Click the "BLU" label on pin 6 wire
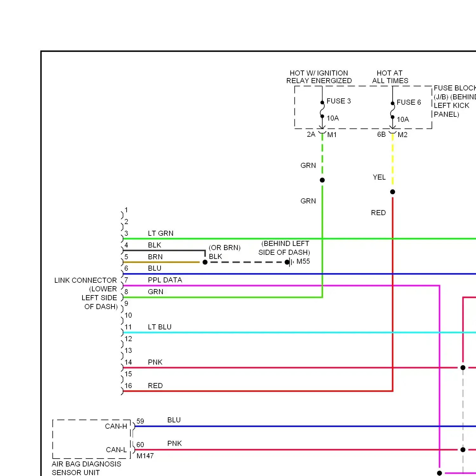 coord(155,268)
